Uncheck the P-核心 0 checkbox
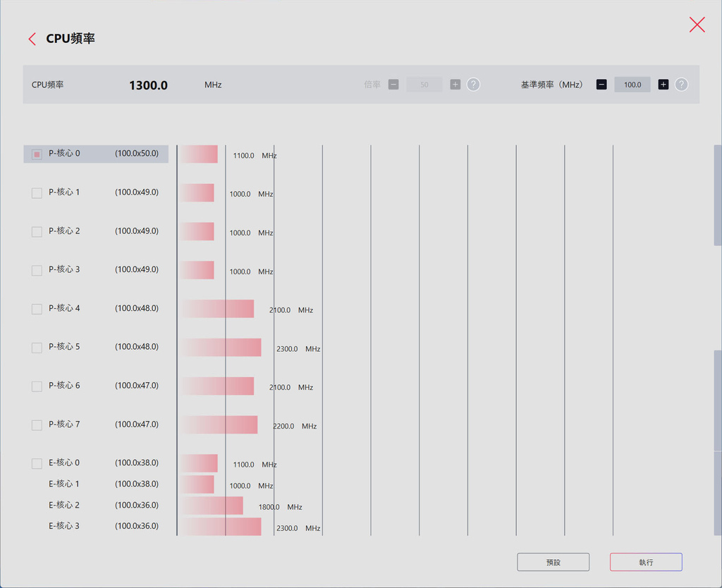Viewport: 722px width, 588px height. coord(37,154)
